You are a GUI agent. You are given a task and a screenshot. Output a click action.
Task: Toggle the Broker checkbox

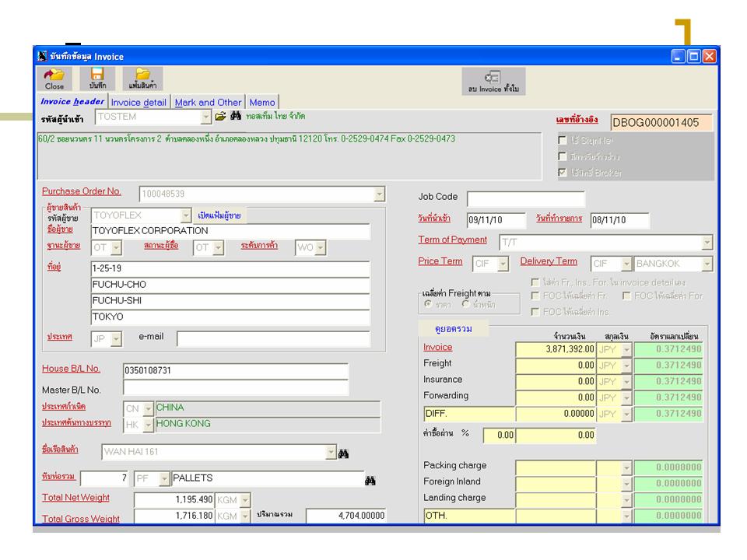pos(563,173)
